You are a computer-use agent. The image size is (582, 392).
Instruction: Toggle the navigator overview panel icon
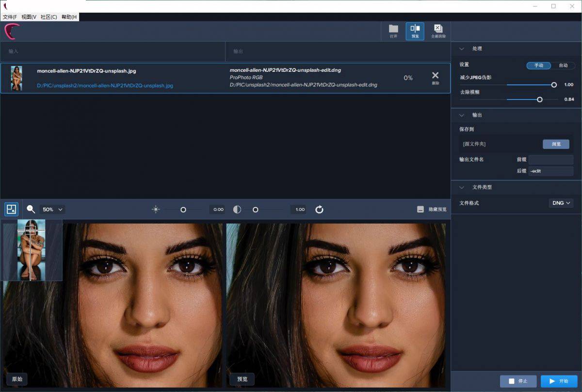coord(11,209)
